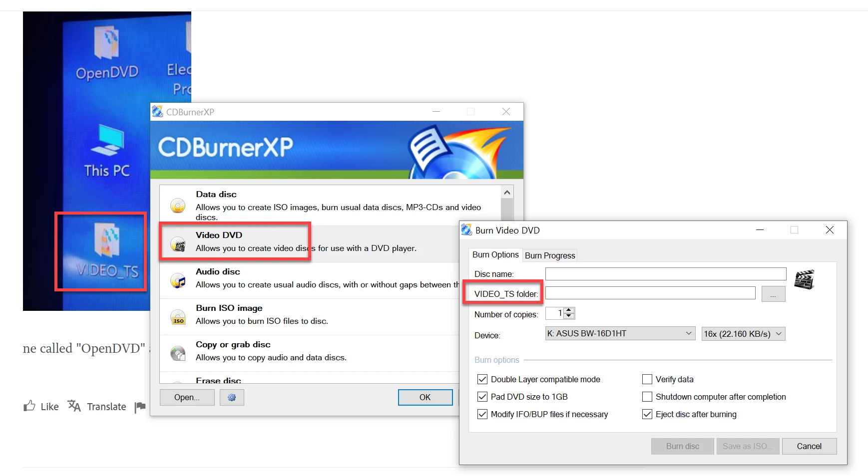Increase the number of copies with up arrow
The height and width of the screenshot is (476, 868).
(569, 310)
